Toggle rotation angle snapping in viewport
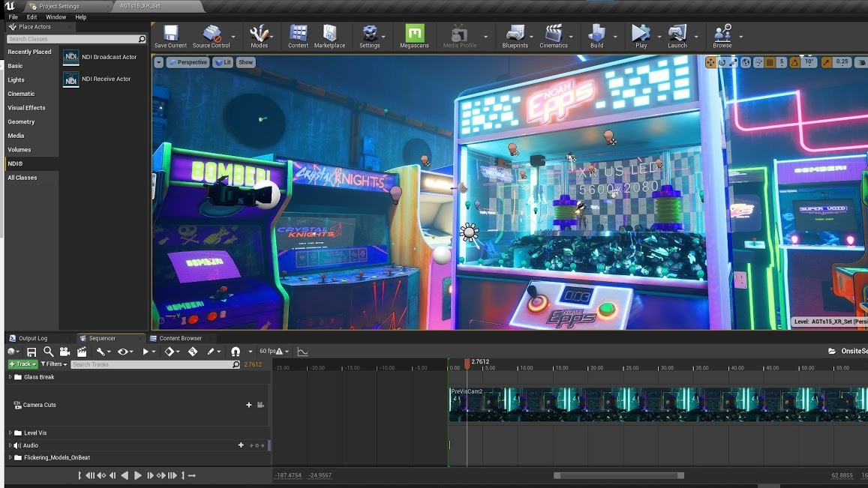 pos(794,62)
